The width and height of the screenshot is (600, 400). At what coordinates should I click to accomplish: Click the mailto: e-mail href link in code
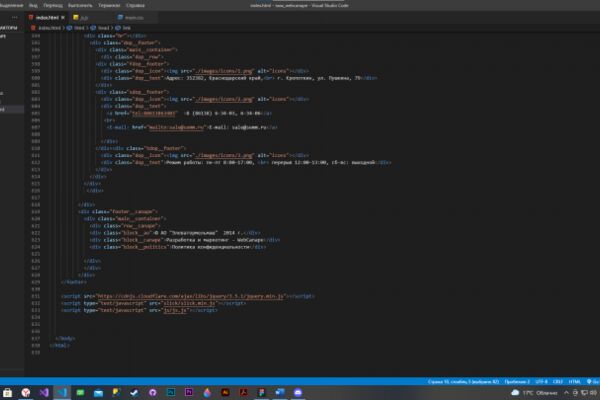click(176, 127)
